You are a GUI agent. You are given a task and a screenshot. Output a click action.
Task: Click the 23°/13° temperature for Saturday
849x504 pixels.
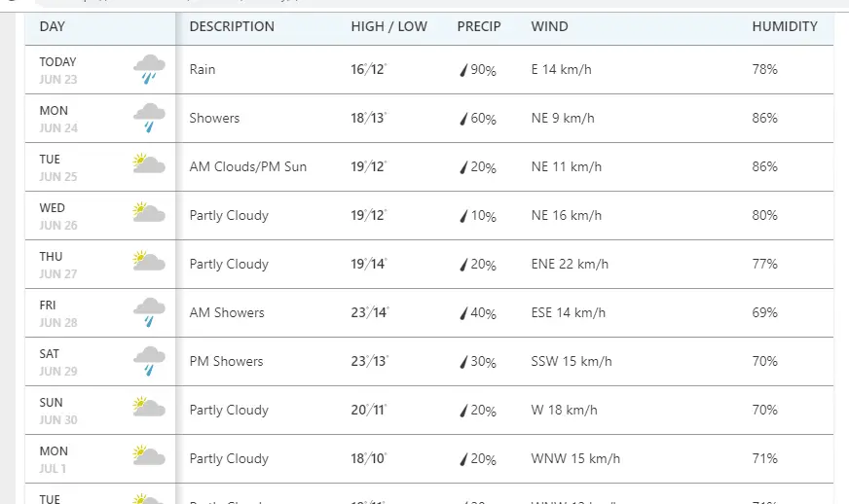coord(370,361)
